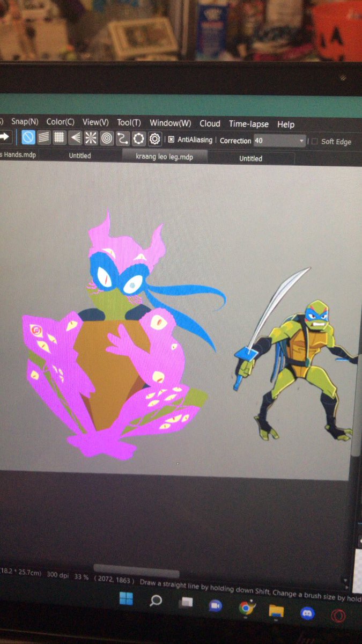
Task: Open the video chat app in the taskbar
Action: click(x=216, y=605)
